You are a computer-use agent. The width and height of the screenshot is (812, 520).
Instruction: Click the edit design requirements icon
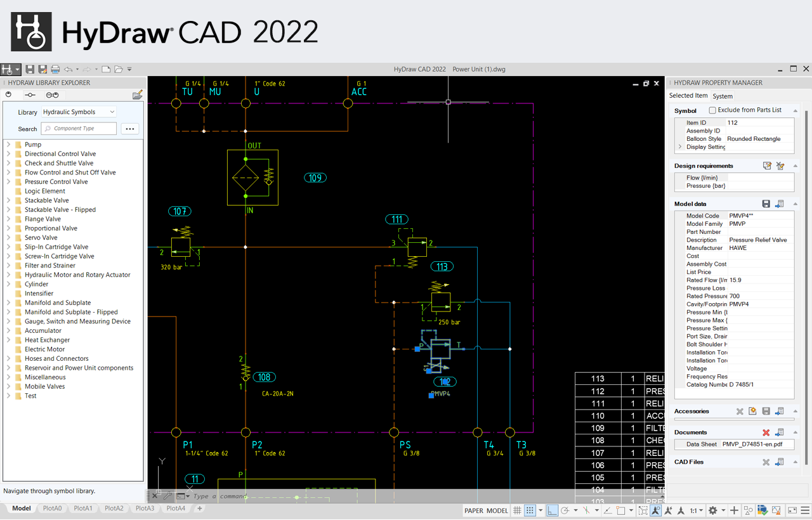767,166
